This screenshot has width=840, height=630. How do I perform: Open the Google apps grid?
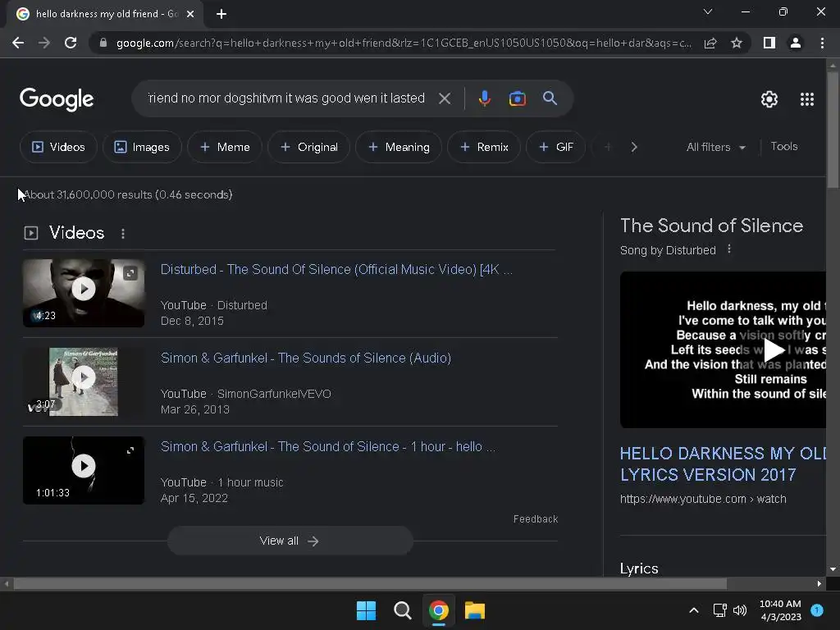coord(807,99)
